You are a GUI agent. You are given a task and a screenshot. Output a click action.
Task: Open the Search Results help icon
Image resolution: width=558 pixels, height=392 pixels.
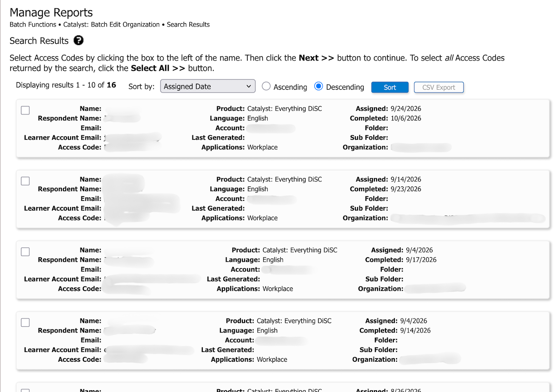pyautogui.click(x=79, y=40)
